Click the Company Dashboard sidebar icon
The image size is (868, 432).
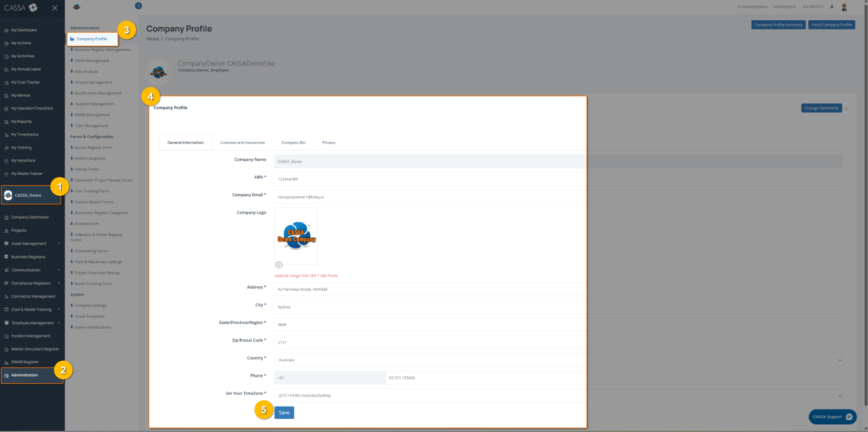[6, 217]
